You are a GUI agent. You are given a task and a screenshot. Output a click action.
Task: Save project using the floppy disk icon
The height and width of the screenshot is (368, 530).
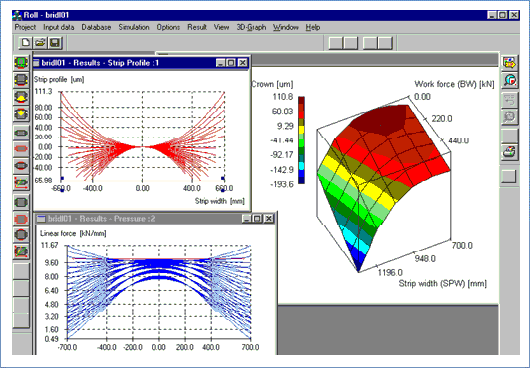click(x=55, y=43)
